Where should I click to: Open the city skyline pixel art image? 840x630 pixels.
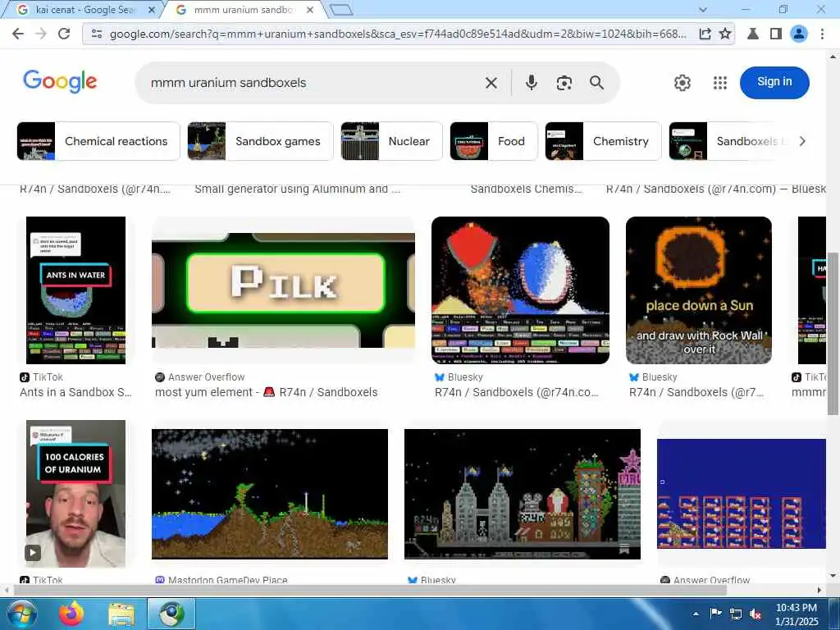[523, 493]
